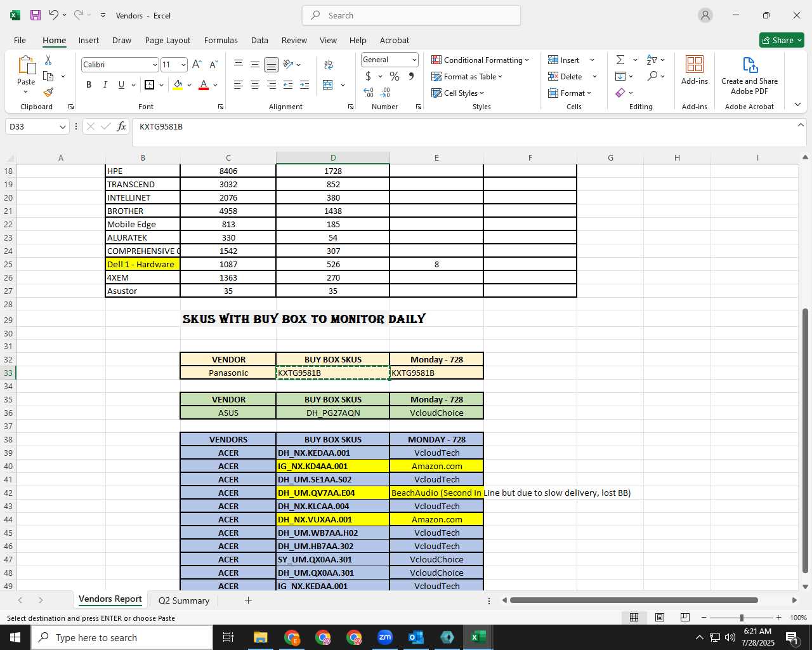Click Create and Share Adobe PDF
Viewport: 812px width, 650px height.
click(749, 75)
